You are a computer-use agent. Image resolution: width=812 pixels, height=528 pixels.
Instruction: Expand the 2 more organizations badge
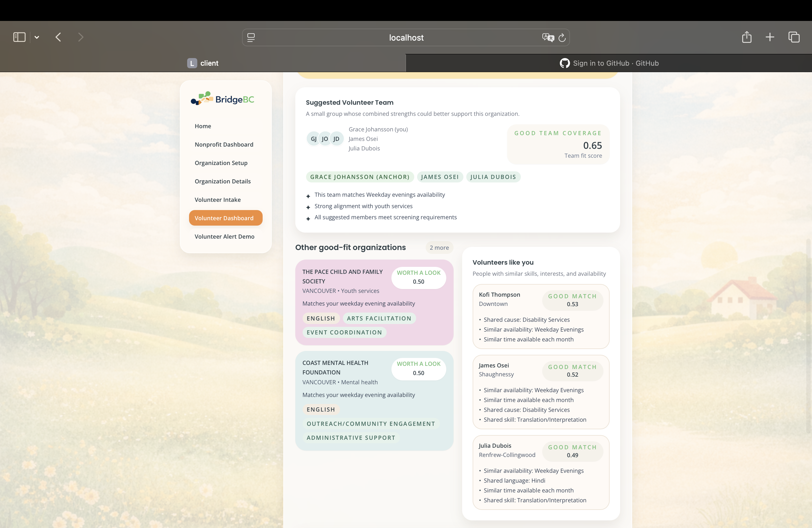(x=439, y=248)
